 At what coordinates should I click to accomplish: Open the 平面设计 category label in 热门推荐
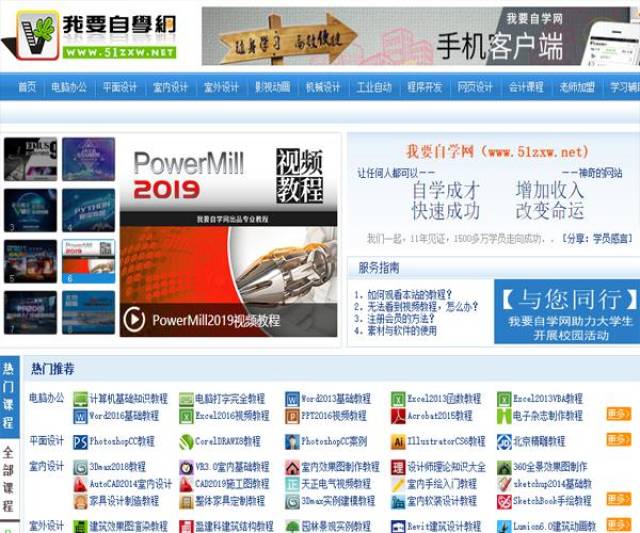click(47, 440)
